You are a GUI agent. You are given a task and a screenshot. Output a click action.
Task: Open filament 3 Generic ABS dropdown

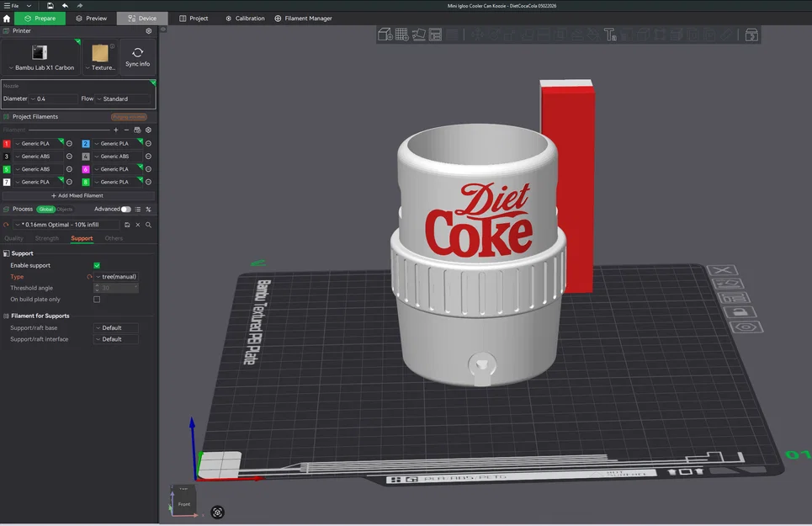coord(39,157)
